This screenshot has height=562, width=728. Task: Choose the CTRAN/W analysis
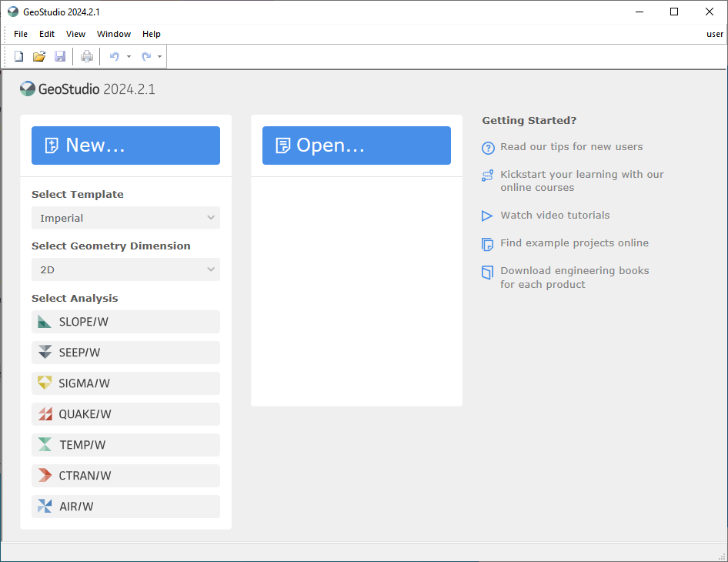125,476
